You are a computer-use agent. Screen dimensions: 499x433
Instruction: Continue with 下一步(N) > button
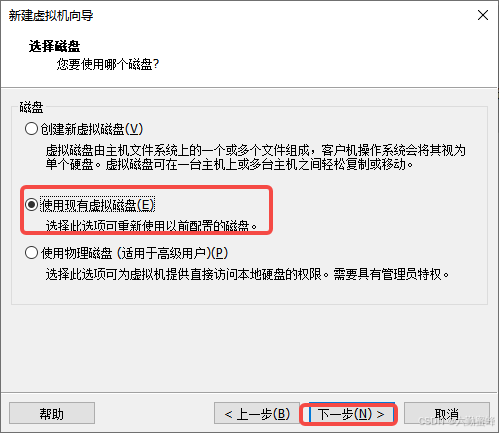click(x=351, y=414)
